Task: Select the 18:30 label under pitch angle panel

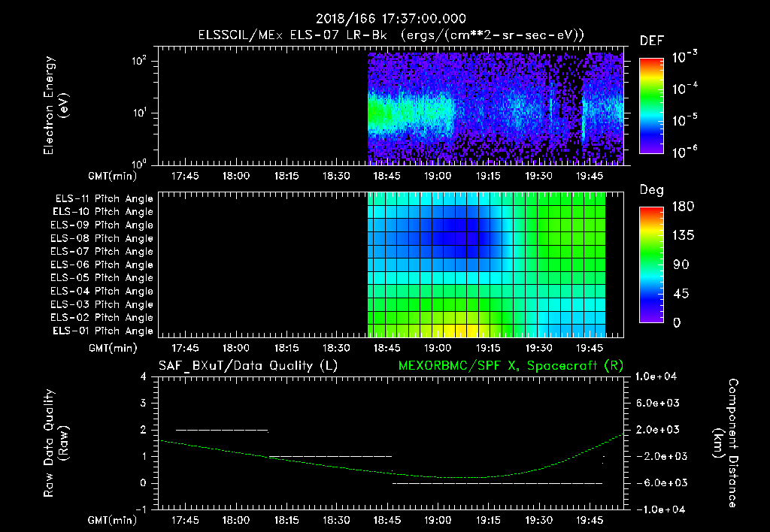Action: [x=336, y=348]
